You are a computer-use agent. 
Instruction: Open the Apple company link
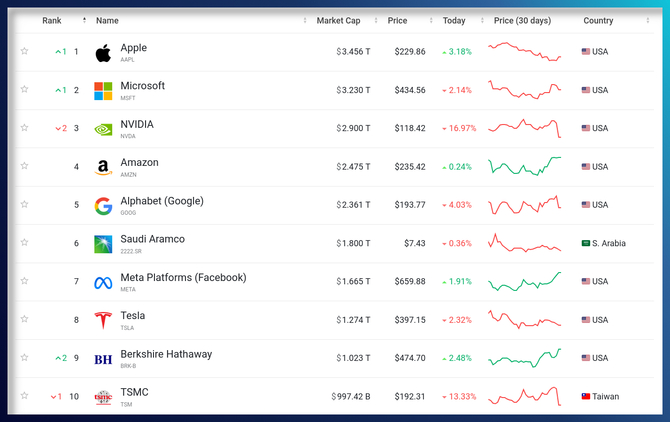coord(133,48)
